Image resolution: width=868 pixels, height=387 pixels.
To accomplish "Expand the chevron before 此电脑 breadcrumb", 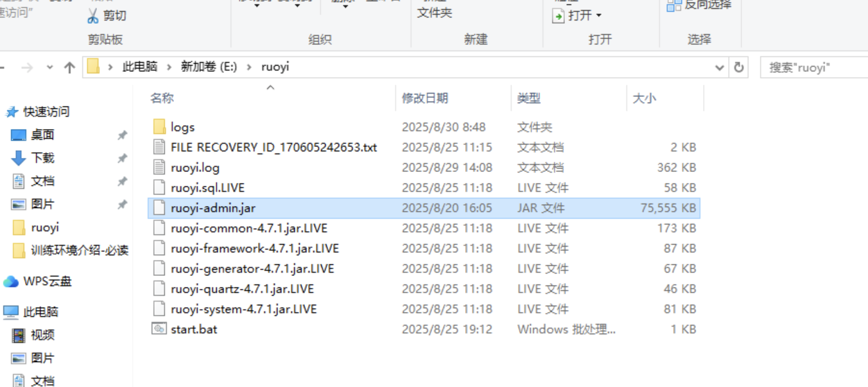I will [110, 67].
